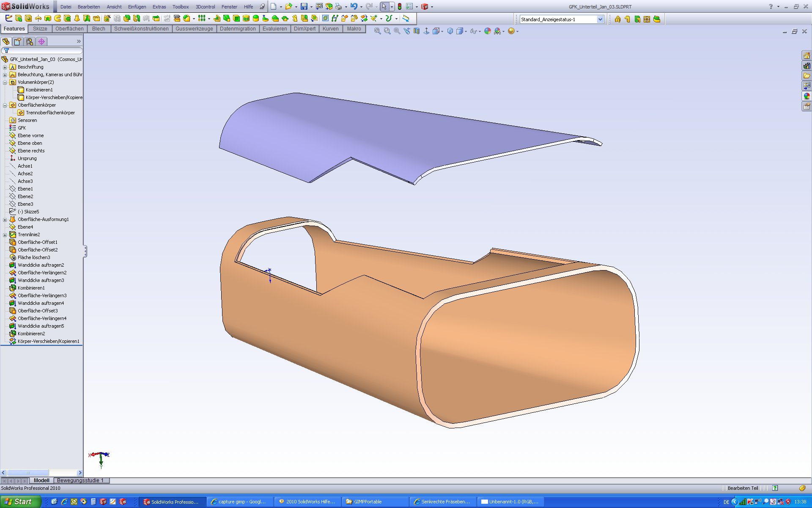Click the Zoom to Area magnifier
The width and height of the screenshot is (812, 508).
[387, 31]
